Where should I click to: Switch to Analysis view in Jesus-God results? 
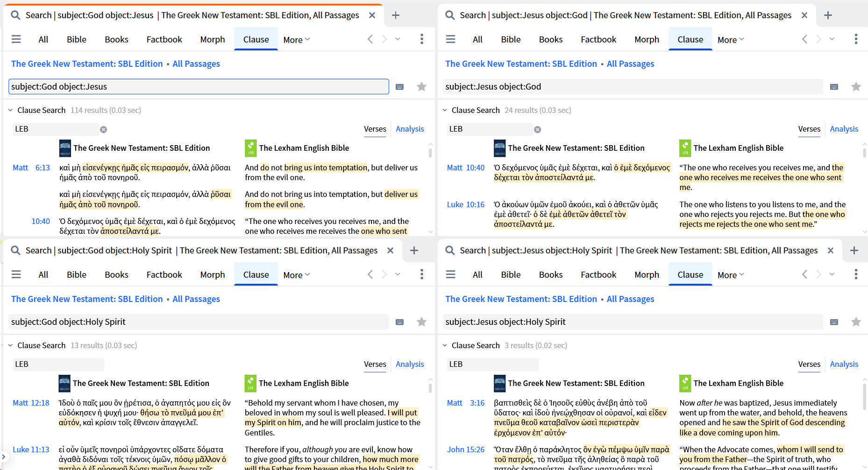(844, 129)
